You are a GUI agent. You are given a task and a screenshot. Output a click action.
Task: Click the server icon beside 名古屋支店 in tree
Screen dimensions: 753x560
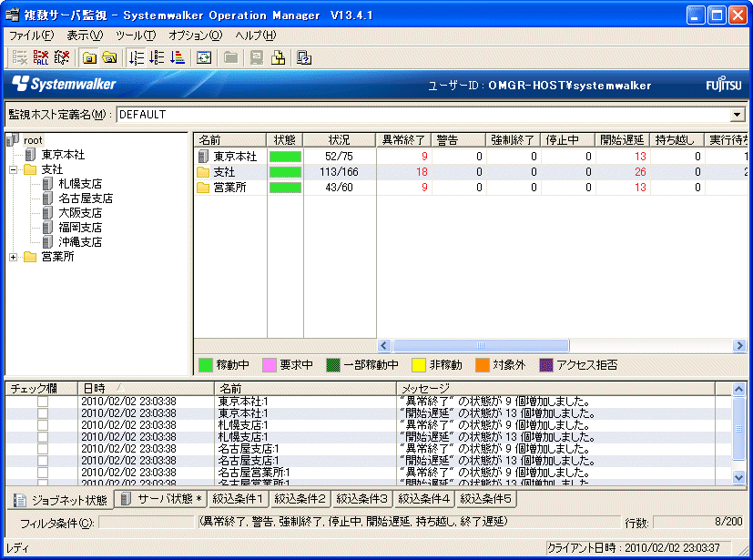[x=47, y=199]
